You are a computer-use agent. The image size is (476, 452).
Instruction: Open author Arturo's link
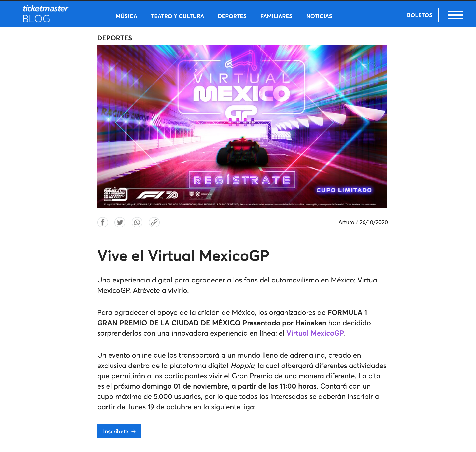[x=346, y=222]
